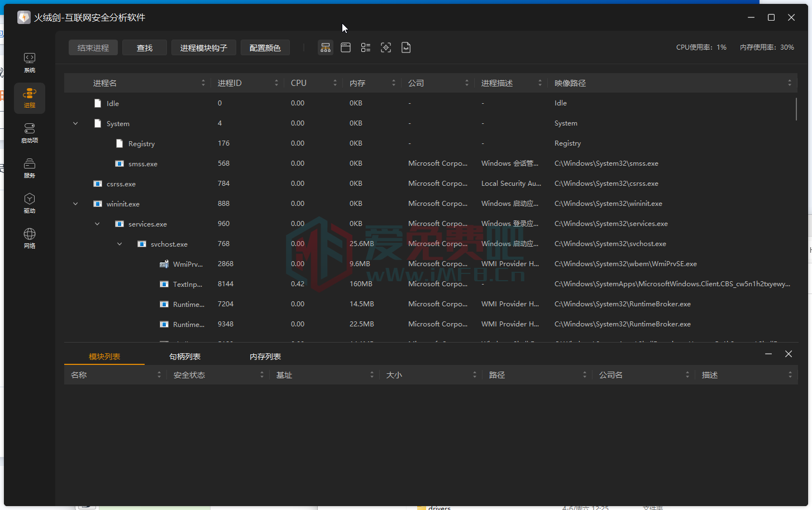
Task: Collapse the services.exe tree node
Action: (97, 224)
